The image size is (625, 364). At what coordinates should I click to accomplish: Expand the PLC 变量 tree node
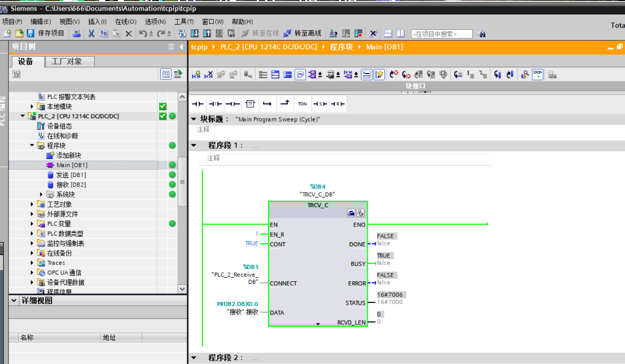pyautogui.click(x=32, y=224)
